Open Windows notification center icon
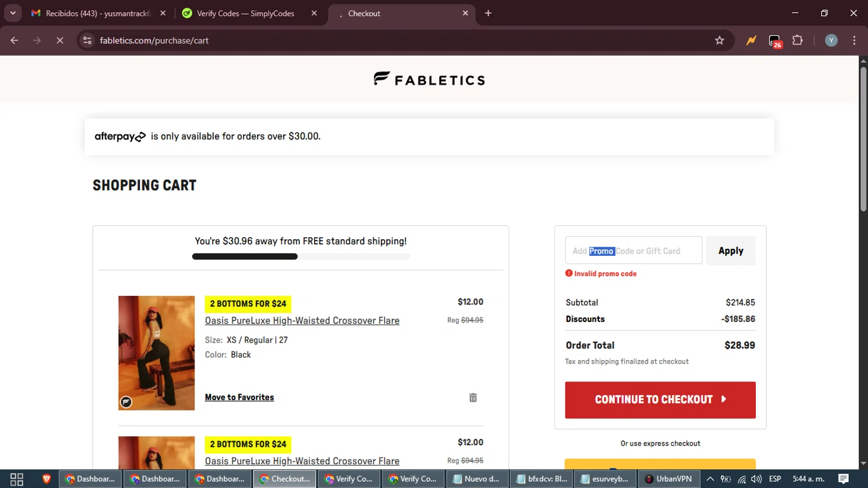This screenshot has width=868, height=488. 844,479
